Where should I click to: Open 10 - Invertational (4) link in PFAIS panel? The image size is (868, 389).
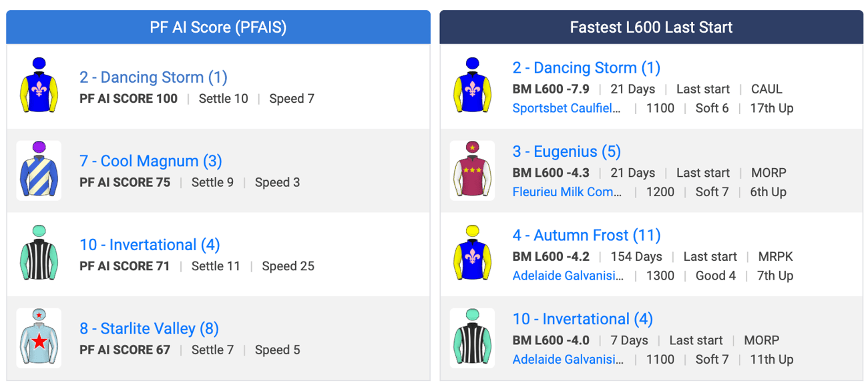point(150,245)
